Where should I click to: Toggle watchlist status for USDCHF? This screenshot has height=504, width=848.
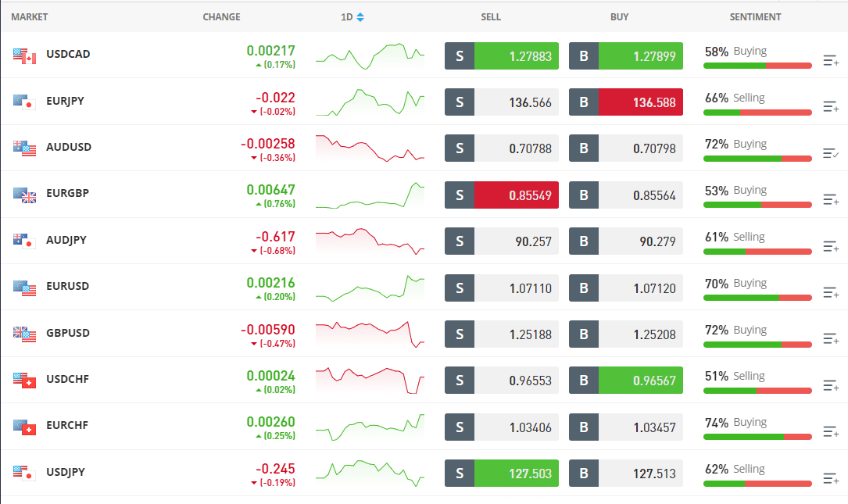(831, 385)
